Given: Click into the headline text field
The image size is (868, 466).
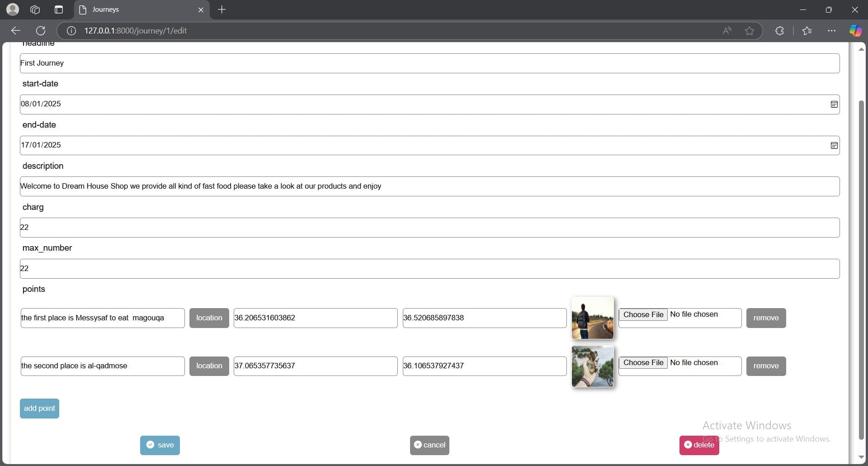Looking at the screenshot, I should tap(429, 63).
